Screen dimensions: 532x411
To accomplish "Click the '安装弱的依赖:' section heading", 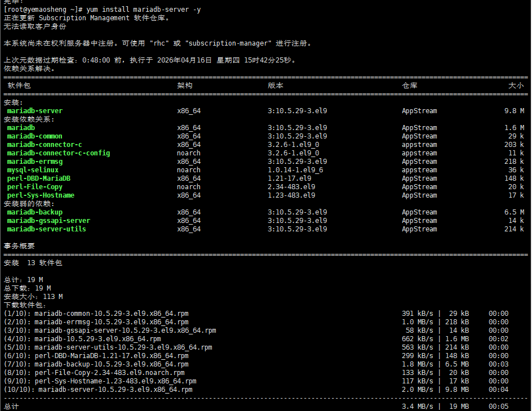I will click(29, 204).
